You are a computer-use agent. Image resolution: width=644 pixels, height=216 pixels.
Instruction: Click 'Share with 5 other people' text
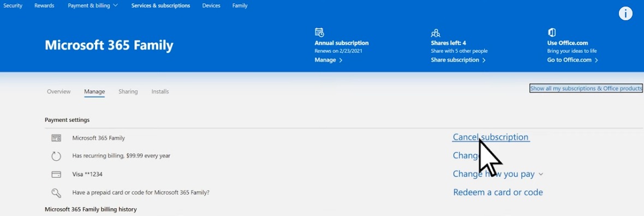pos(459,51)
